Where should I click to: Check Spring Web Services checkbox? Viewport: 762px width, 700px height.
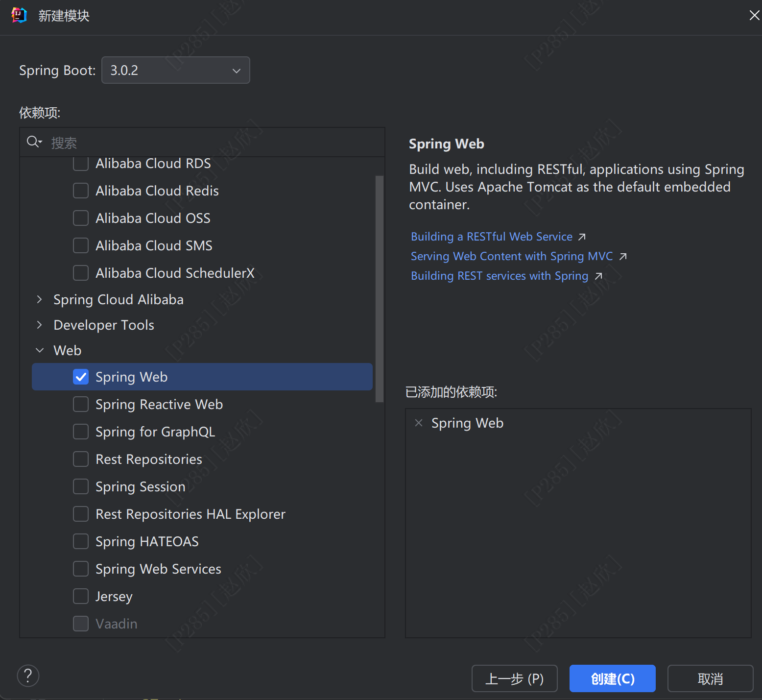coord(81,569)
